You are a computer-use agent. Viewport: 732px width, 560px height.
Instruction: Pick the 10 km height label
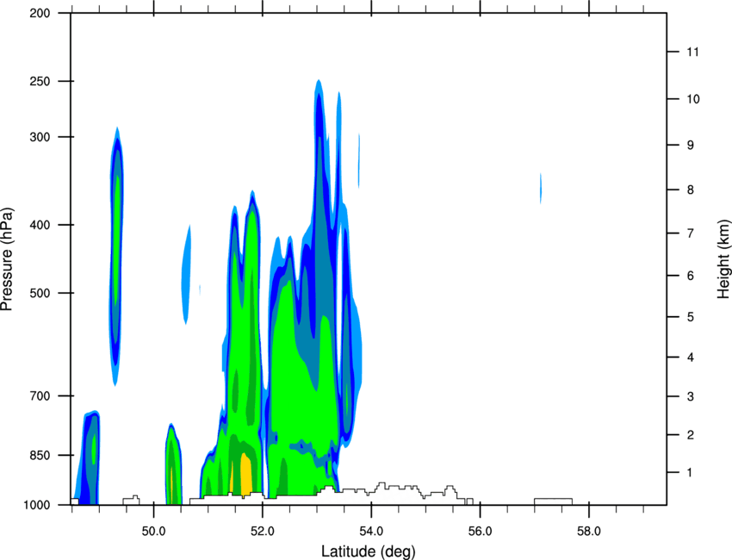tap(692, 99)
